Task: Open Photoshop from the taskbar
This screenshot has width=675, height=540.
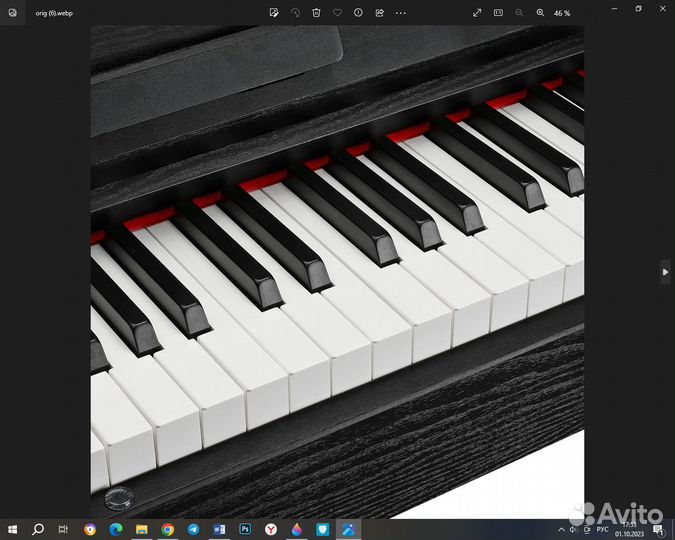Action: (x=246, y=529)
